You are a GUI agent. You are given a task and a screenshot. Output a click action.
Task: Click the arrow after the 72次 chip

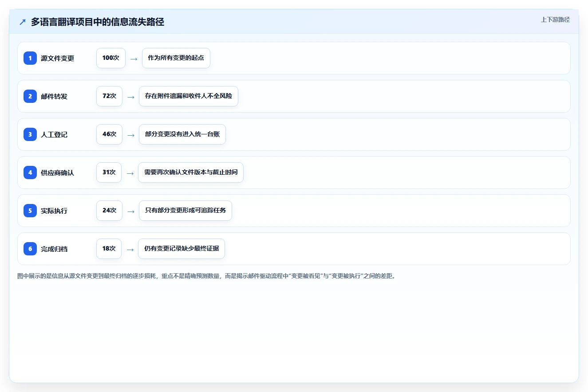click(x=130, y=97)
